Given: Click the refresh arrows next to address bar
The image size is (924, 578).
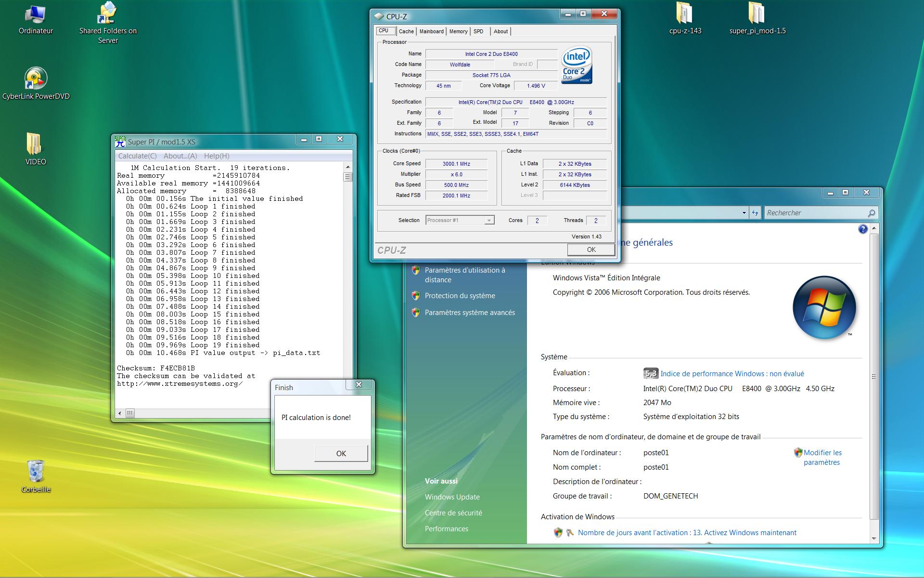Looking at the screenshot, I should [x=755, y=213].
